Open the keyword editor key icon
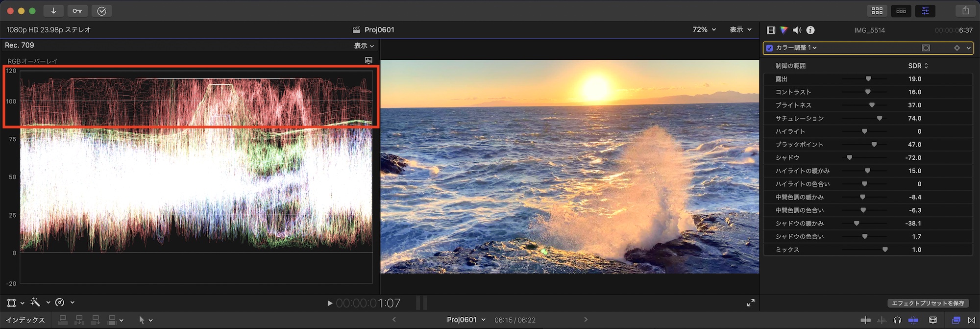The height and width of the screenshot is (329, 980). click(x=77, y=11)
